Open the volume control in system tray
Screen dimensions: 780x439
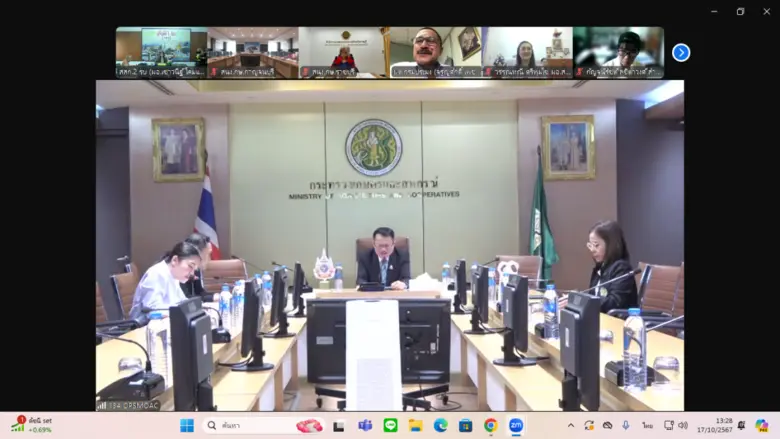(x=683, y=426)
